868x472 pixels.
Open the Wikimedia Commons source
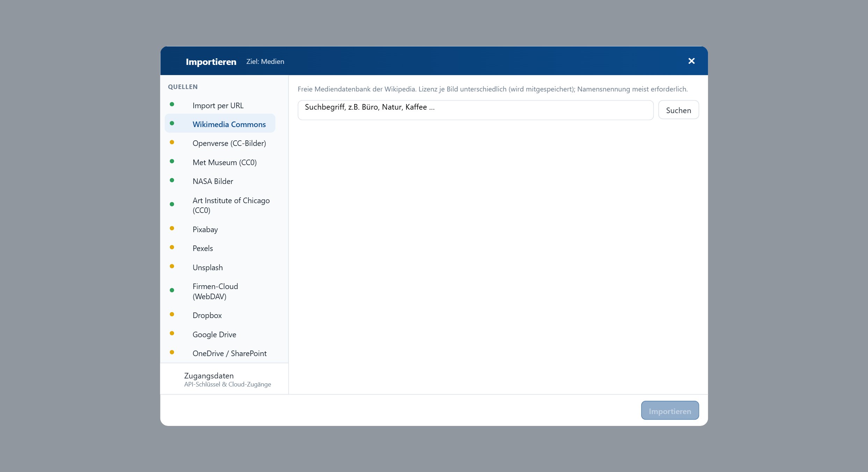click(220, 124)
